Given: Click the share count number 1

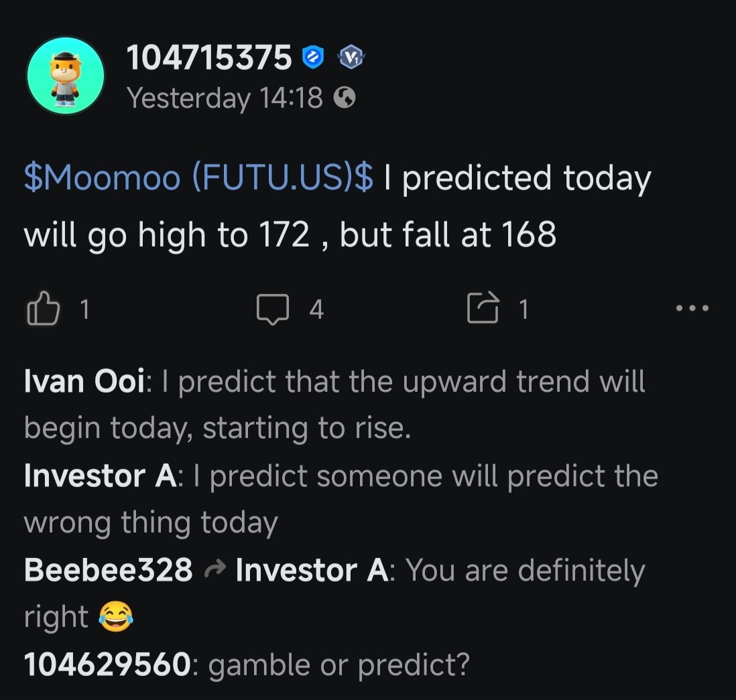Looking at the screenshot, I should [524, 309].
